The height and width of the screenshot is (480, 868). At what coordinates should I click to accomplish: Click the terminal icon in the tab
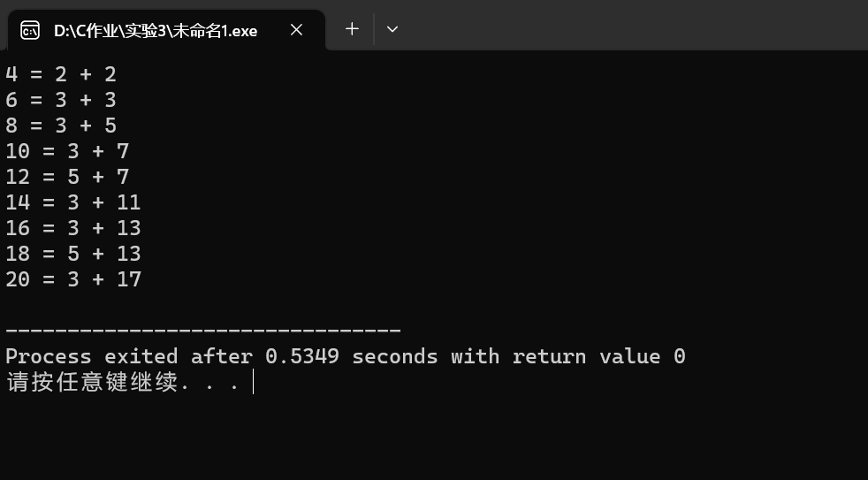point(30,30)
